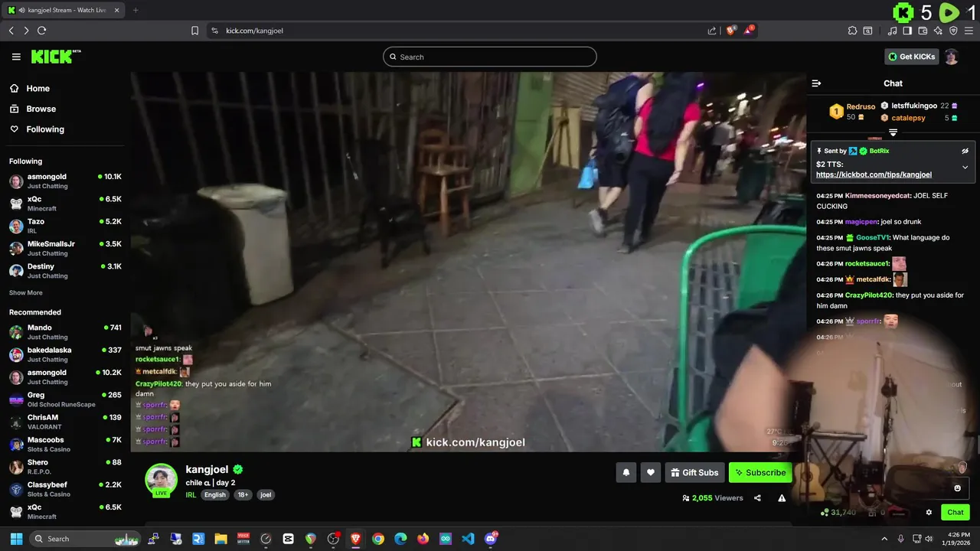Click the KICK logo
Screen dimensions: 980x551
[x=55, y=57]
